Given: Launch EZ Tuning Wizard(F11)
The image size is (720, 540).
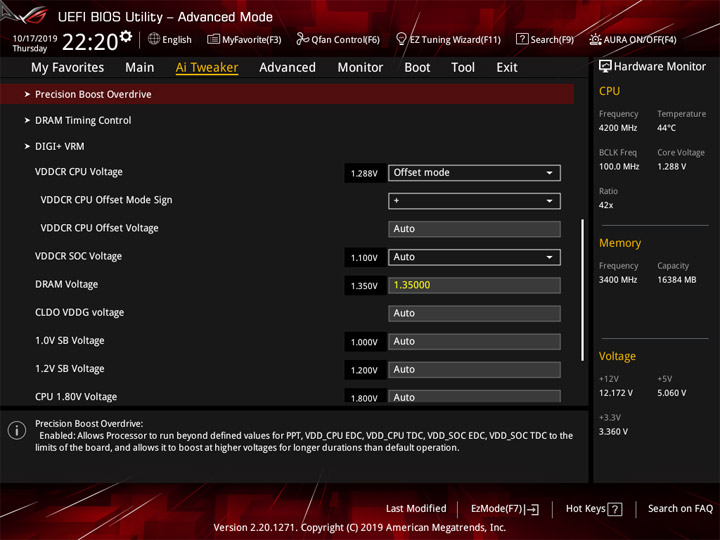Looking at the screenshot, I should [x=449, y=39].
